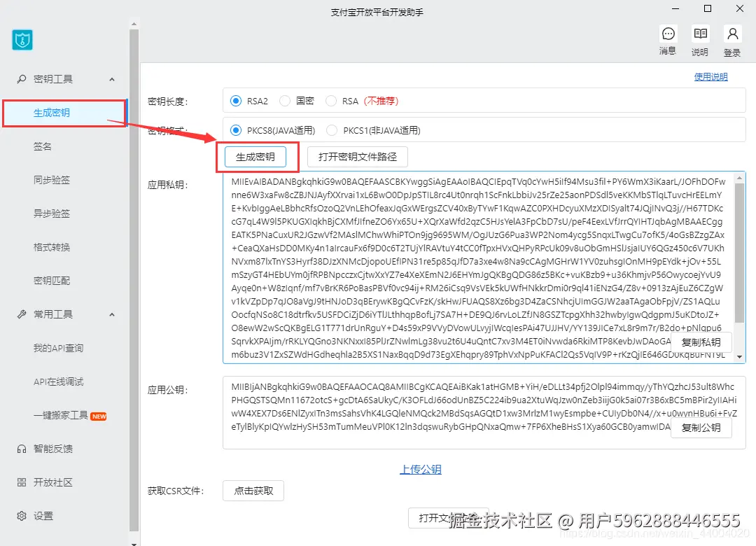This screenshot has height=546, width=756.
Task: Open the 说明 documentation book icon
Action: [x=700, y=34]
